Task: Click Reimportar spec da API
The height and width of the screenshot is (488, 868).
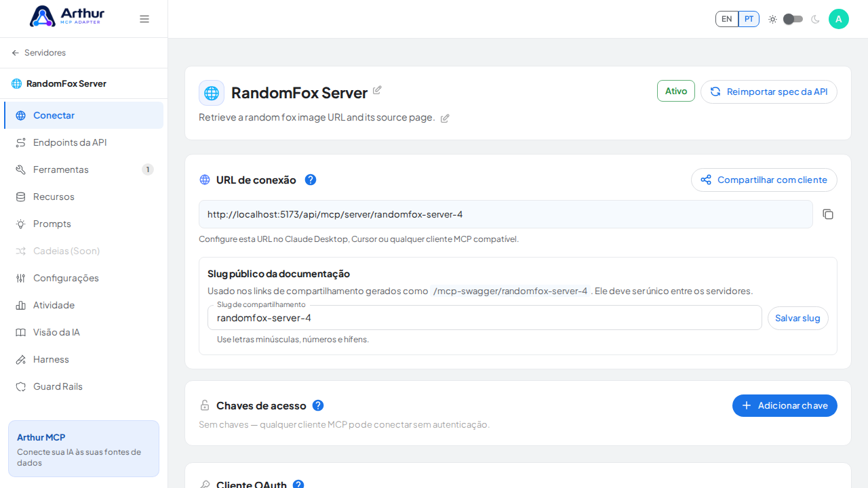Action: pyautogui.click(x=769, y=91)
